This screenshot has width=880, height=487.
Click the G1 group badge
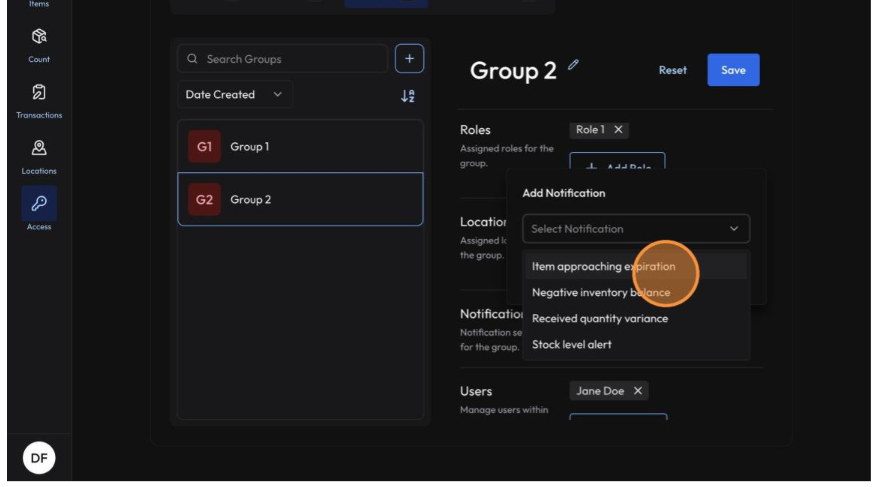pos(204,146)
